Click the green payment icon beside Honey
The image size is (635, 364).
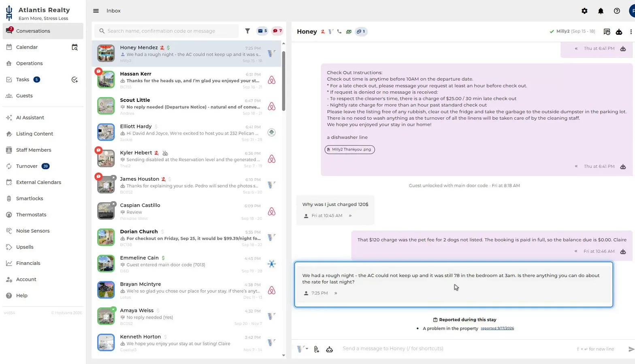coord(349,32)
